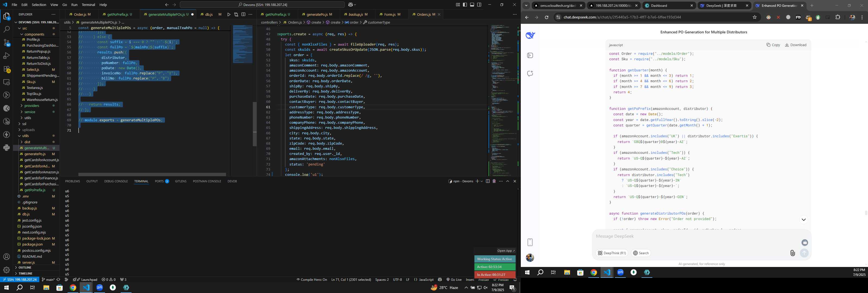Split the left editor group to the right
The height and width of the screenshot is (293, 868).
243,14
